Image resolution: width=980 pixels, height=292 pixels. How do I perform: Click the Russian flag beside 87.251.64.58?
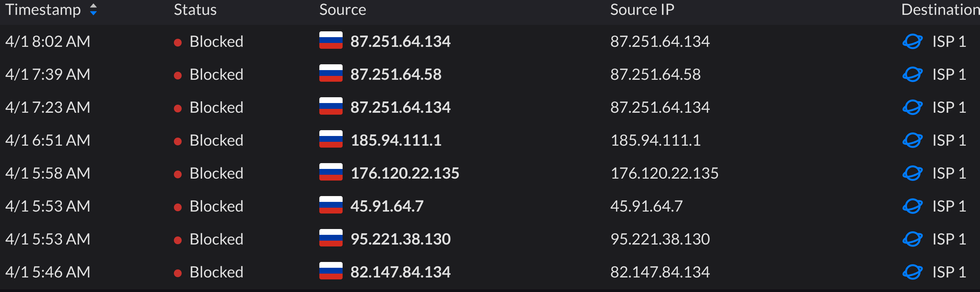pyautogui.click(x=331, y=73)
